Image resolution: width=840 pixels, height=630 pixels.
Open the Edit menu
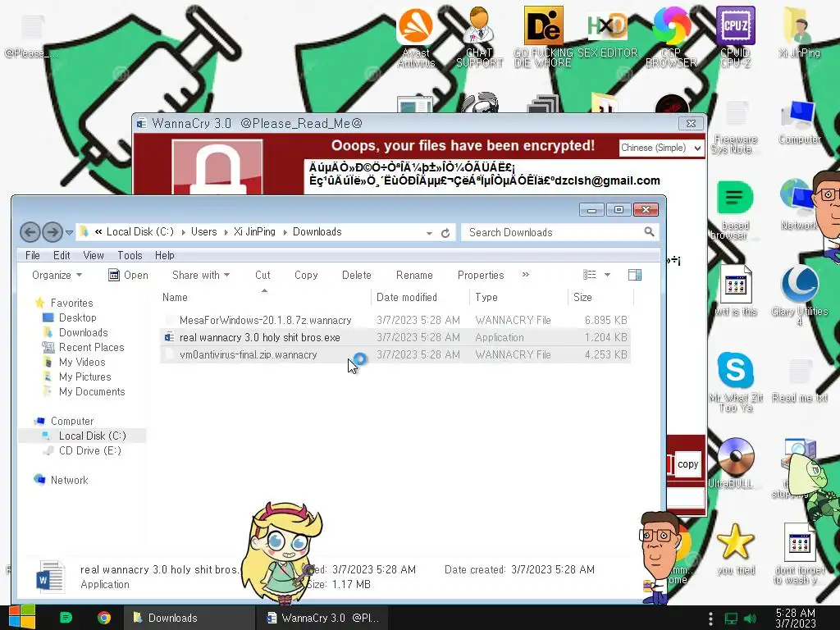tap(62, 256)
